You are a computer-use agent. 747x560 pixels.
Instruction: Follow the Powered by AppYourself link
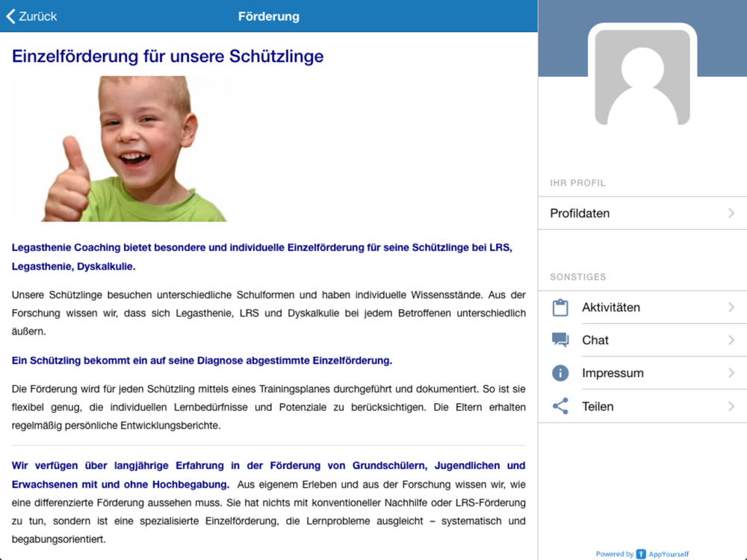pos(642,554)
